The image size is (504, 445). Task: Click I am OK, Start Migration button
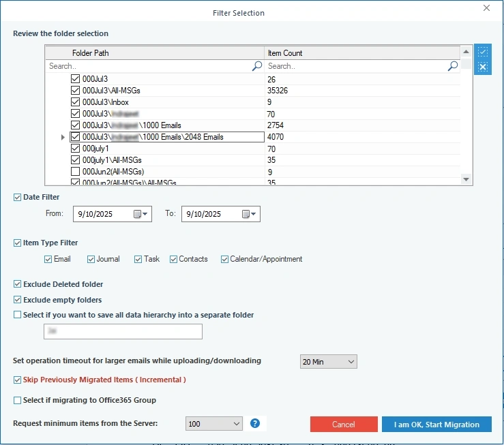[436, 425]
